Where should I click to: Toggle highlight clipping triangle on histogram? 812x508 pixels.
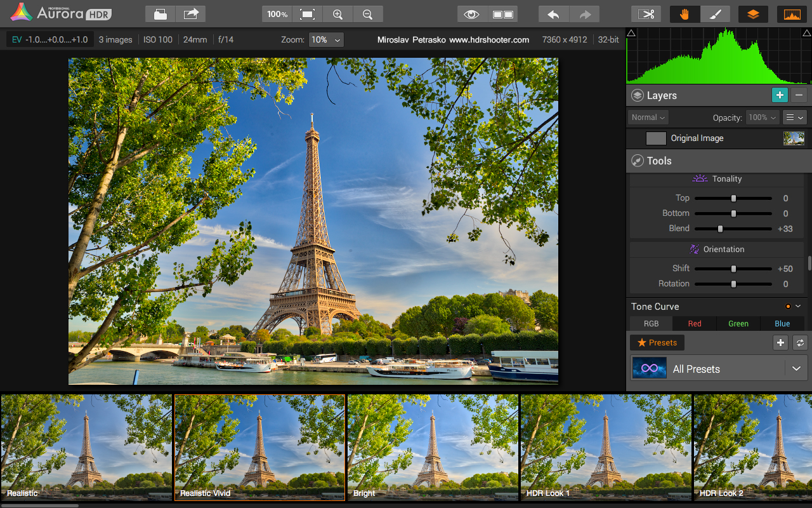pos(807,32)
